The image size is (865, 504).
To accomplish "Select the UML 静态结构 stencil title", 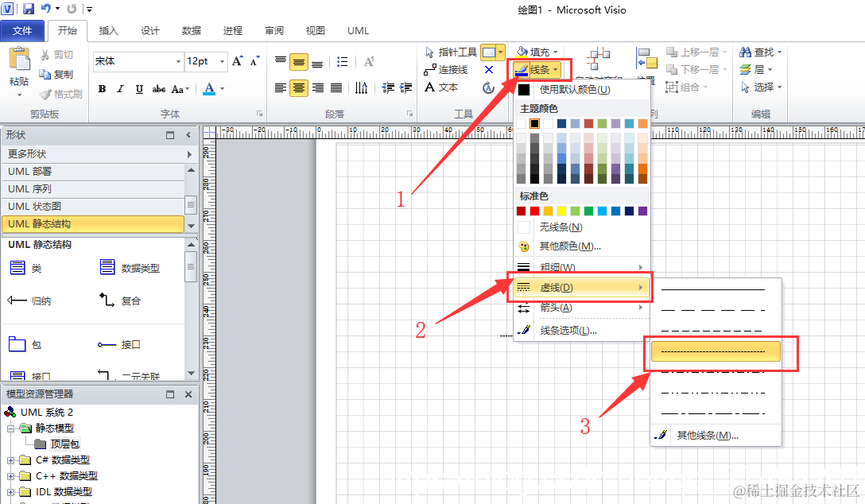I will [x=93, y=224].
